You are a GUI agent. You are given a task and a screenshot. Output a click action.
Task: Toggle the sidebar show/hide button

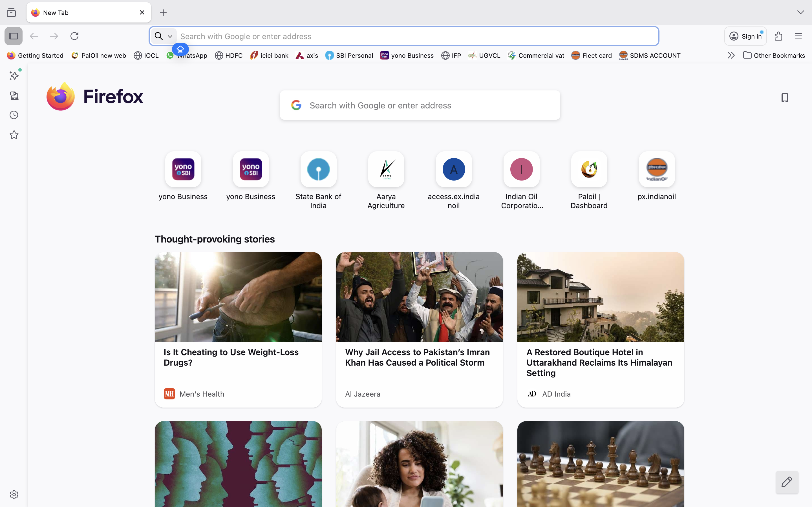[14, 36]
